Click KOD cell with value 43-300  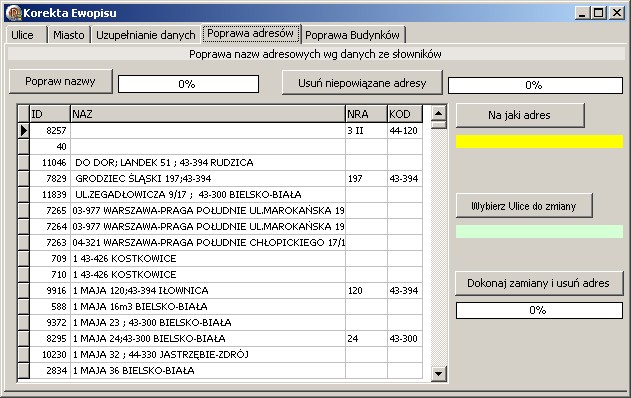405,338
